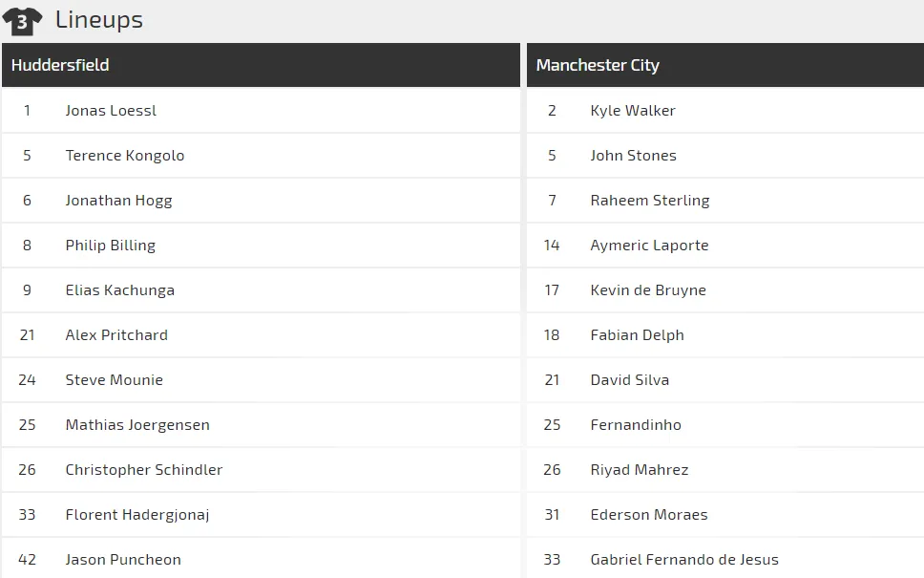Screen dimensions: 924x578
Task: Select the Manchester City team header
Action: pyautogui.click(x=725, y=65)
